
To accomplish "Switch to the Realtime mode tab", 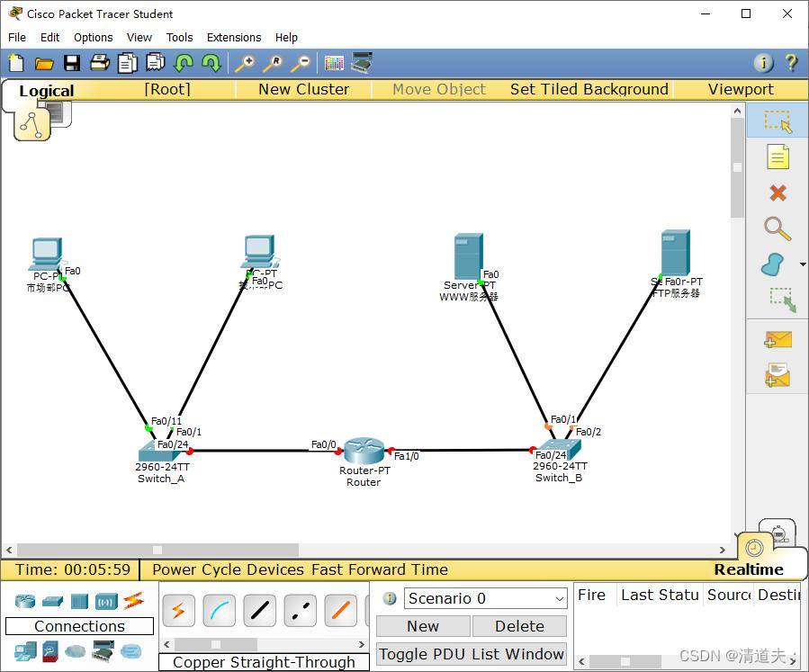I will click(748, 569).
